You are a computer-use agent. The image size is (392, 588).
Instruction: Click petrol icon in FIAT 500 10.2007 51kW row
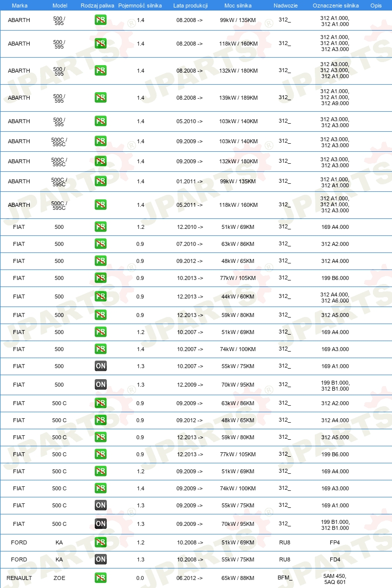[x=100, y=332]
